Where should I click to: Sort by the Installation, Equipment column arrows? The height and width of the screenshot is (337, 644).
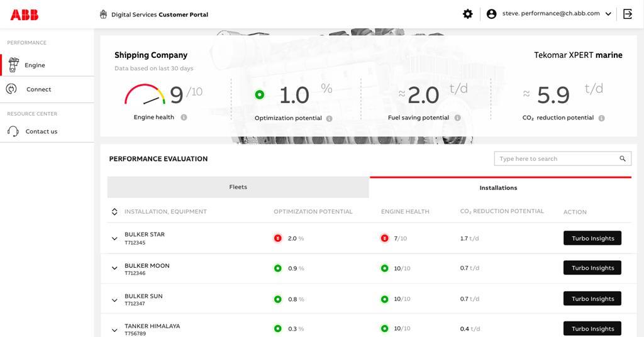(114, 212)
